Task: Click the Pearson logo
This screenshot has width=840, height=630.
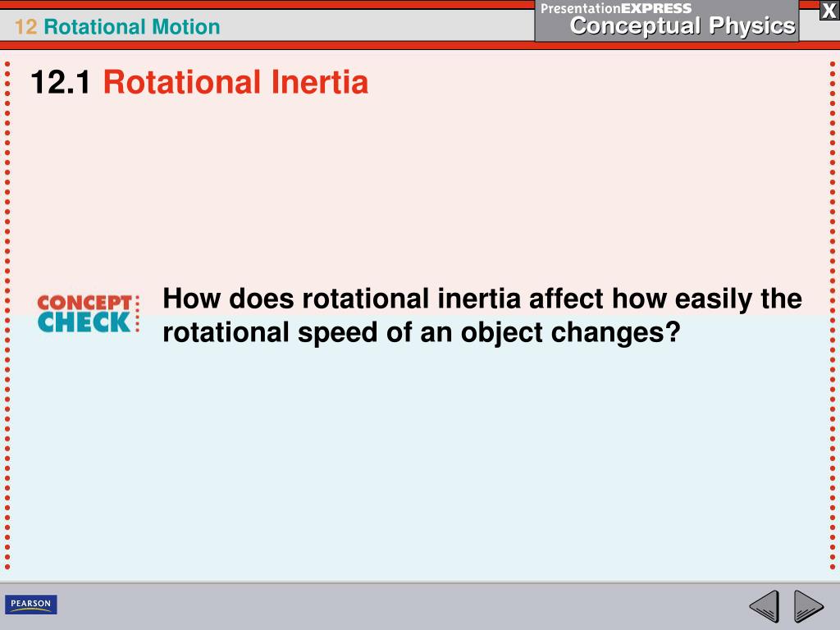Action: click(x=31, y=604)
